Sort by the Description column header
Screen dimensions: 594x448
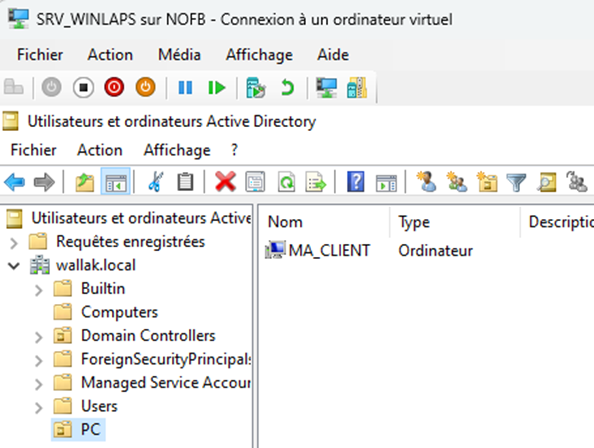(x=561, y=222)
